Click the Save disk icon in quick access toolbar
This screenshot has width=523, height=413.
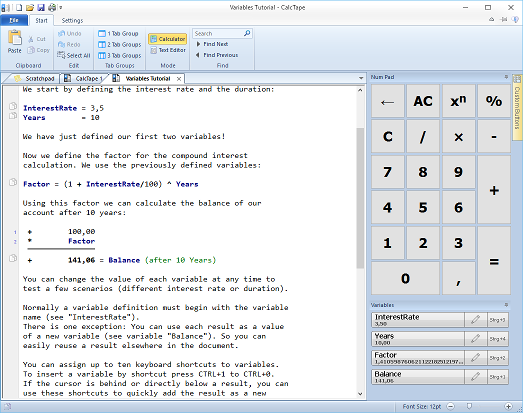tap(41, 7)
